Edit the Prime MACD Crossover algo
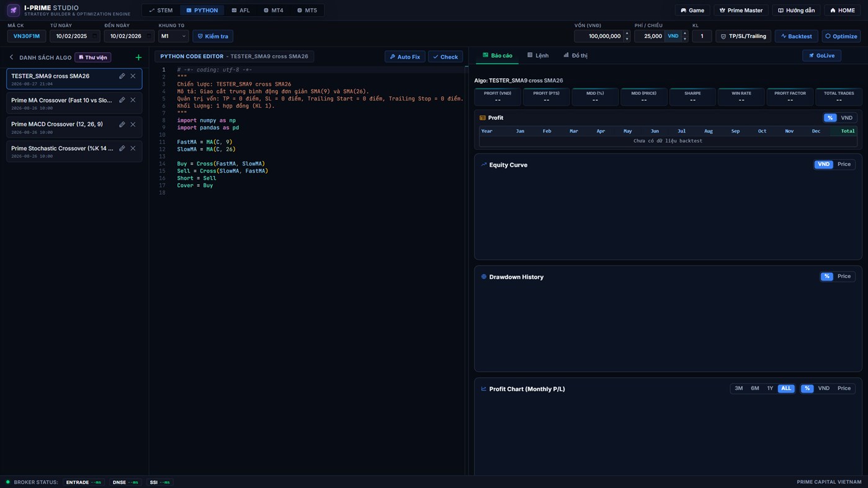Image resolution: width=868 pixels, height=488 pixels. click(x=122, y=124)
